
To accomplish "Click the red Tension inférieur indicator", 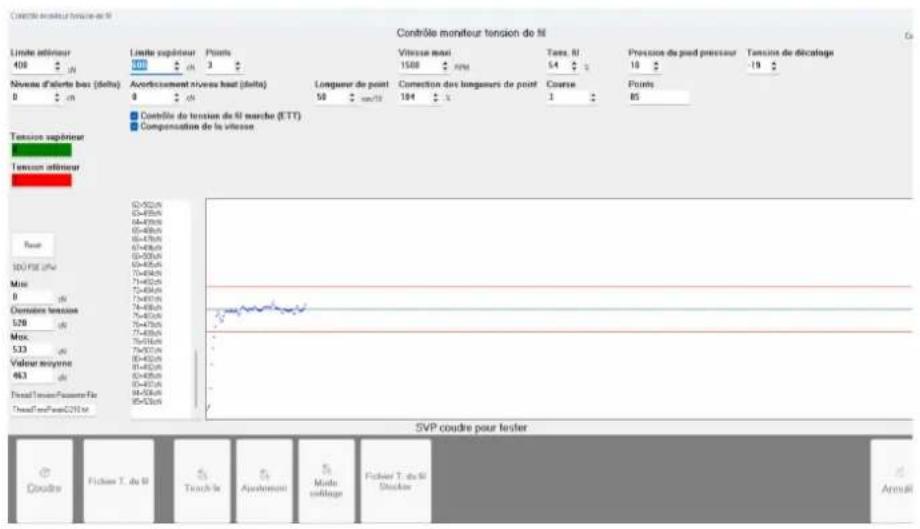I will pos(42,180).
